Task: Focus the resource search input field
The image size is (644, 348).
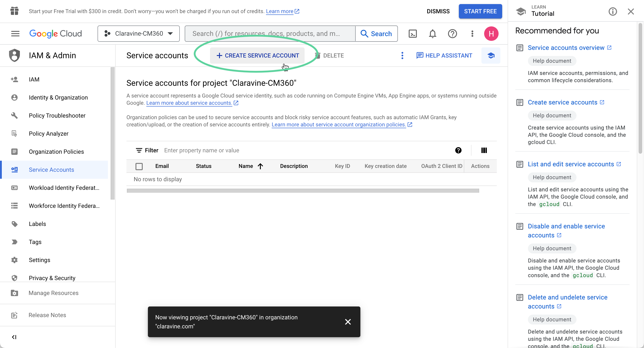Action: [x=270, y=33]
